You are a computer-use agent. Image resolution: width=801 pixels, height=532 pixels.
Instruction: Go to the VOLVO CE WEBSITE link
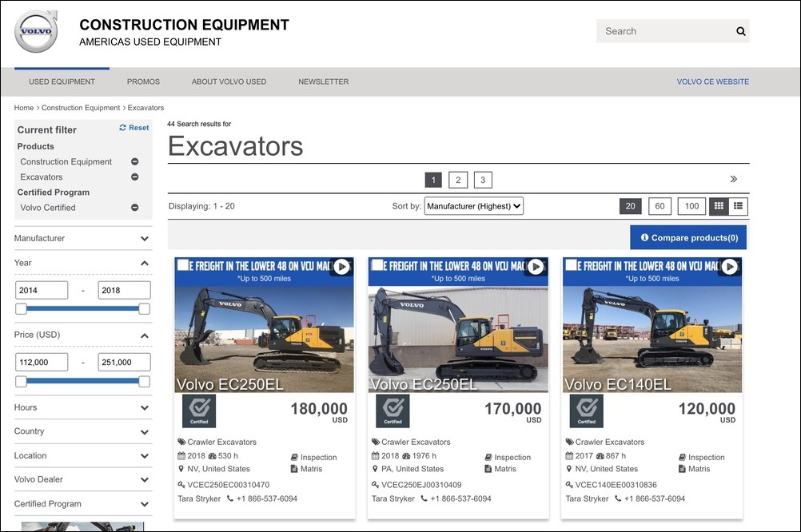click(x=712, y=81)
